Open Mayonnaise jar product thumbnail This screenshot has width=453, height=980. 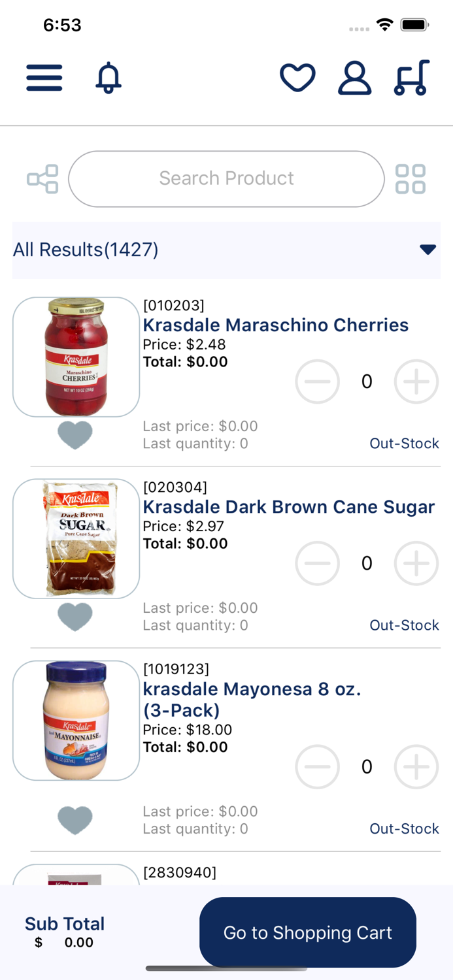(x=76, y=720)
